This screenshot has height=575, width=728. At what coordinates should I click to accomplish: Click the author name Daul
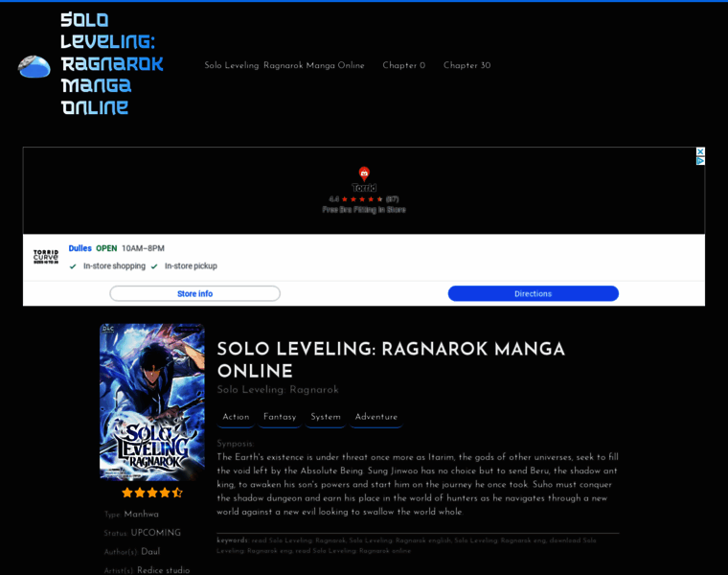click(x=150, y=552)
